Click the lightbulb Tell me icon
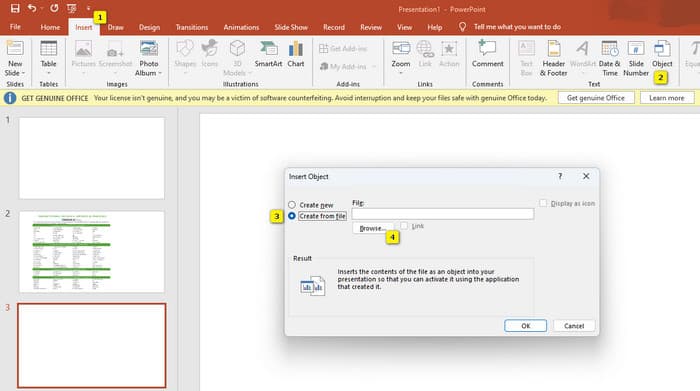The image size is (700, 391). point(462,27)
